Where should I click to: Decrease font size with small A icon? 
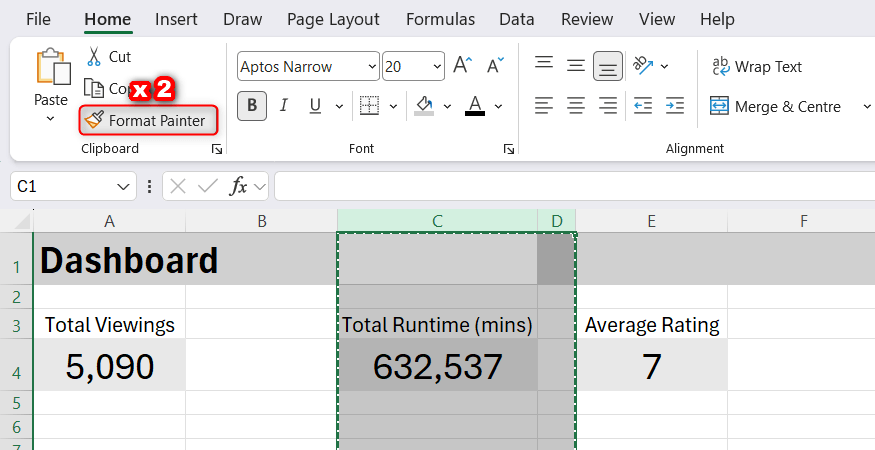point(494,65)
